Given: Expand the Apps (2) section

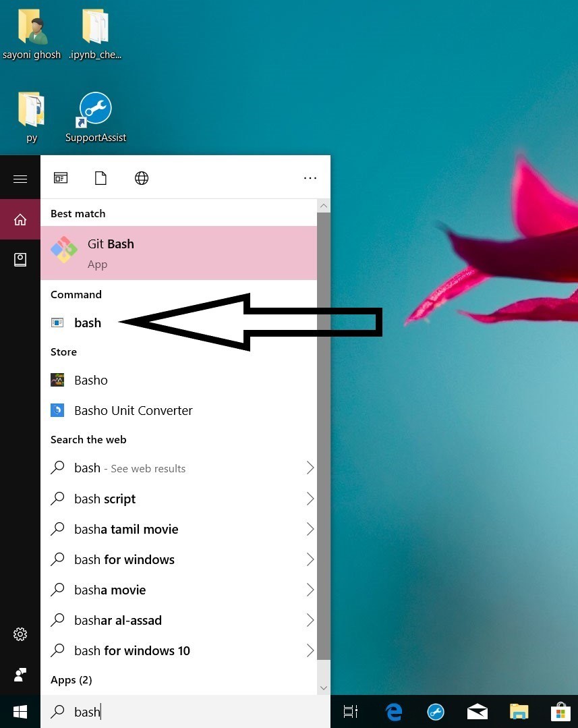Looking at the screenshot, I should point(71,680).
